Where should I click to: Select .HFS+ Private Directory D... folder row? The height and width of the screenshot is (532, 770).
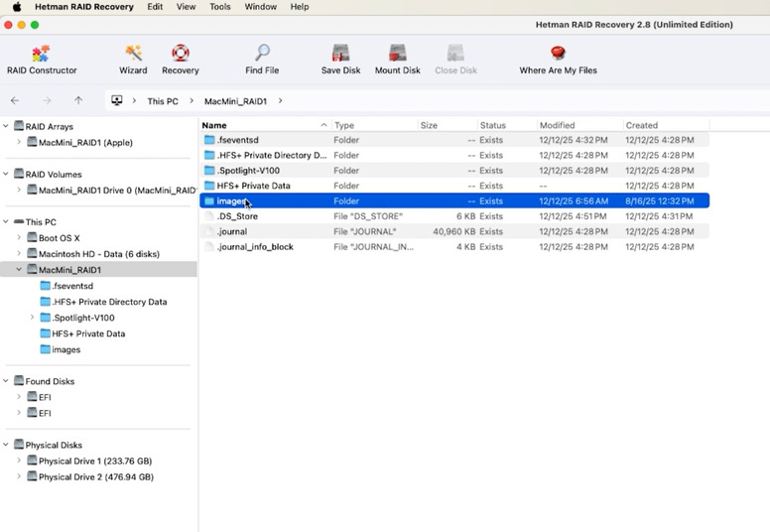pyautogui.click(x=454, y=155)
